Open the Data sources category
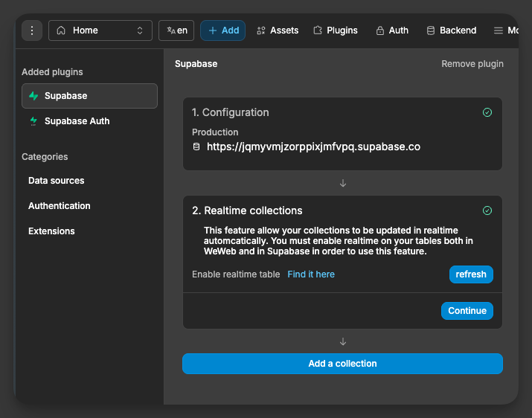This screenshot has height=418, width=532. 56,181
